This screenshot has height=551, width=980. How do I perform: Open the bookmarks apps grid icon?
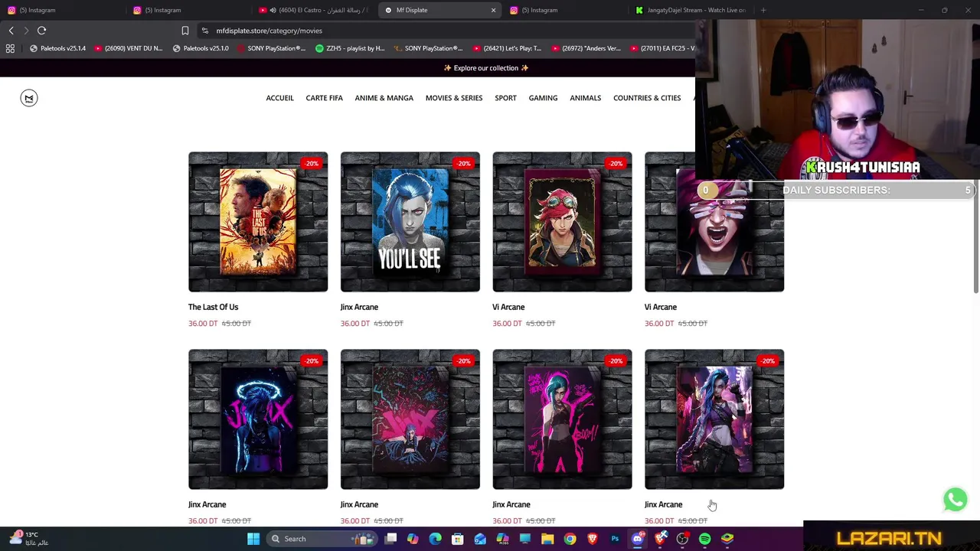click(x=10, y=48)
